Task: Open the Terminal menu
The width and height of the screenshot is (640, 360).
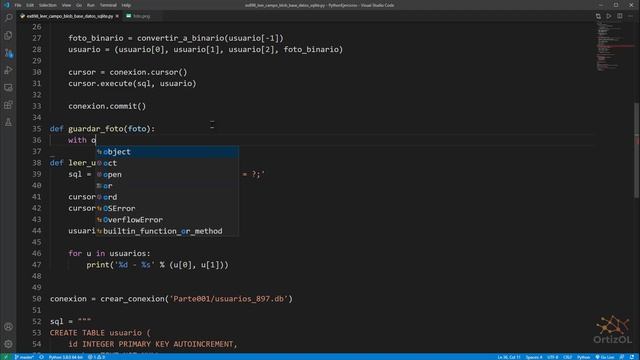Action: coord(108,5)
